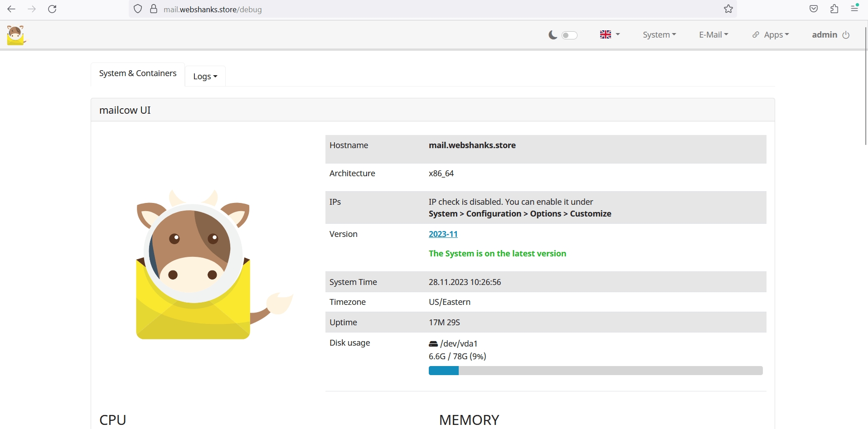868x429 pixels.
Task: Select the System & Containers tab
Action: pyautogui.click(x=138, y=73)
